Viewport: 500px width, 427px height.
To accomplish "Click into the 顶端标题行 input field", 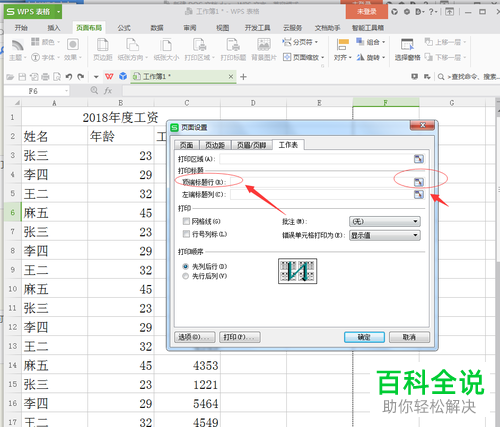I will click(322, 182).
